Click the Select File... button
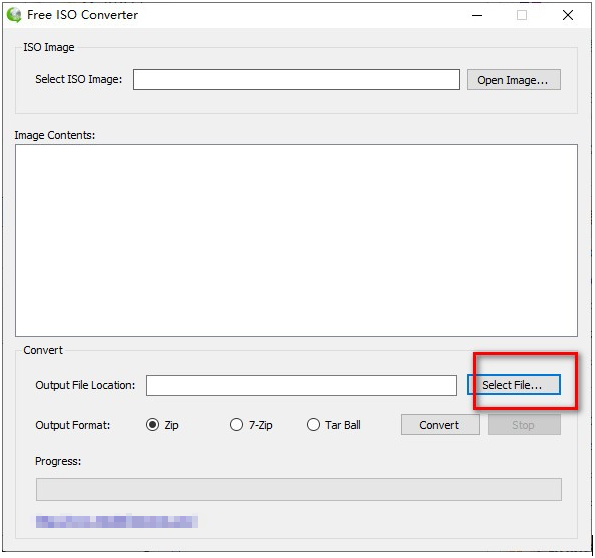This screenshot has width=595, height=558. click(x=514, y=385)
